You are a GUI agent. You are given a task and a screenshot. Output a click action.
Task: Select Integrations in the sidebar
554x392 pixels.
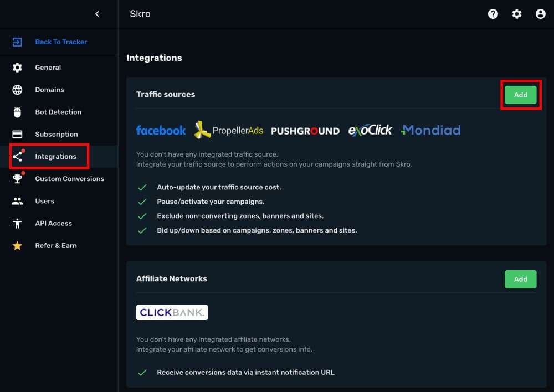[55, 157]
